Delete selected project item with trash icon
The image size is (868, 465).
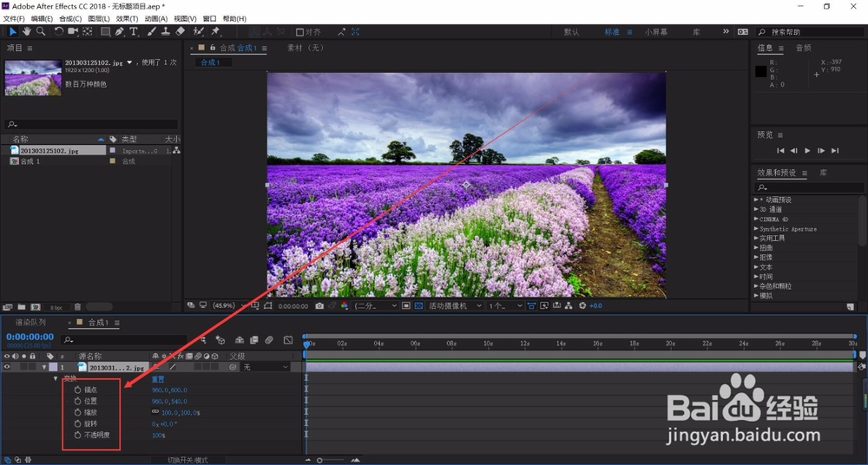click(77, 307)
